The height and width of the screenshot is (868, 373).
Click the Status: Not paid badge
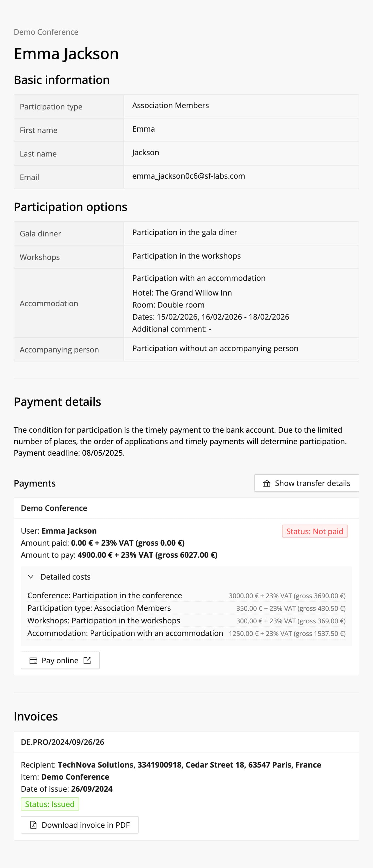[315, 531]
